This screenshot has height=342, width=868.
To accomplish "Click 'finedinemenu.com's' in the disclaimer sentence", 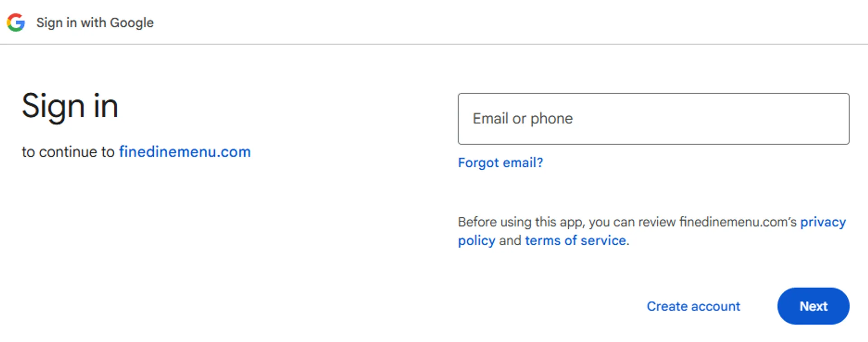I will click(738, 222).
